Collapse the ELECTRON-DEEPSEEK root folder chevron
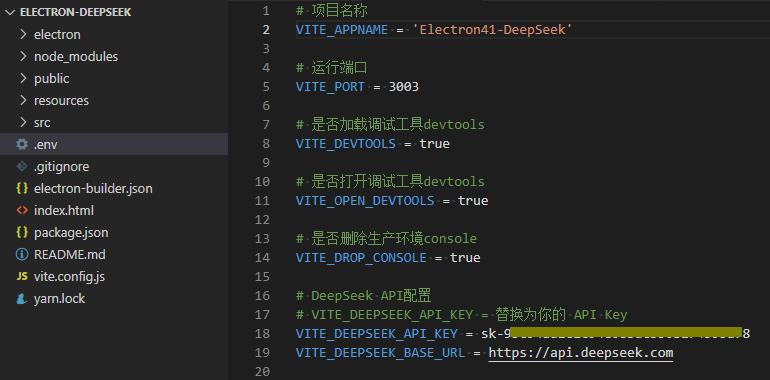 10,13
